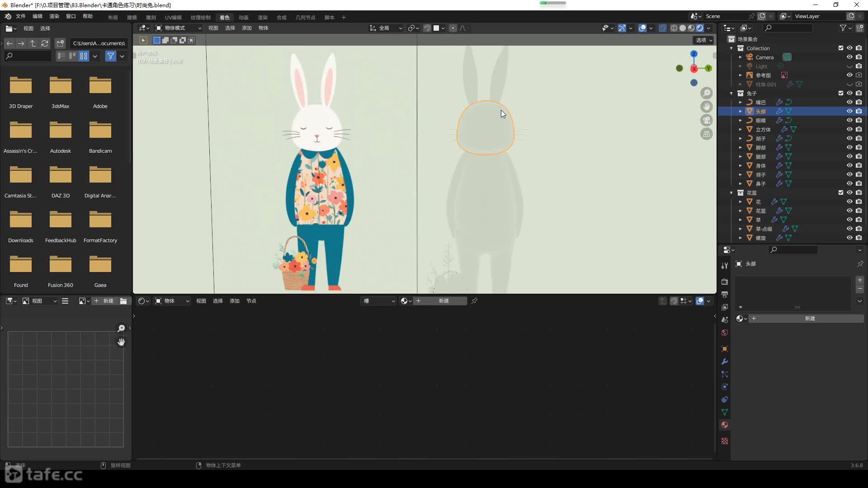Image resolution: width=868 pixels, height=488 pixels.
Task: Expand the Camera object row
Action: 741,57
